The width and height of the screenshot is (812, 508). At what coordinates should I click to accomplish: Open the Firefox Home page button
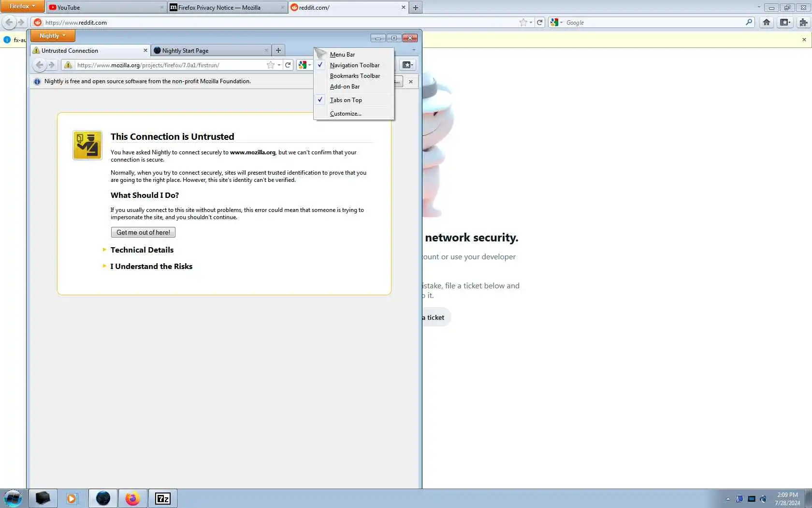(767, 22)
